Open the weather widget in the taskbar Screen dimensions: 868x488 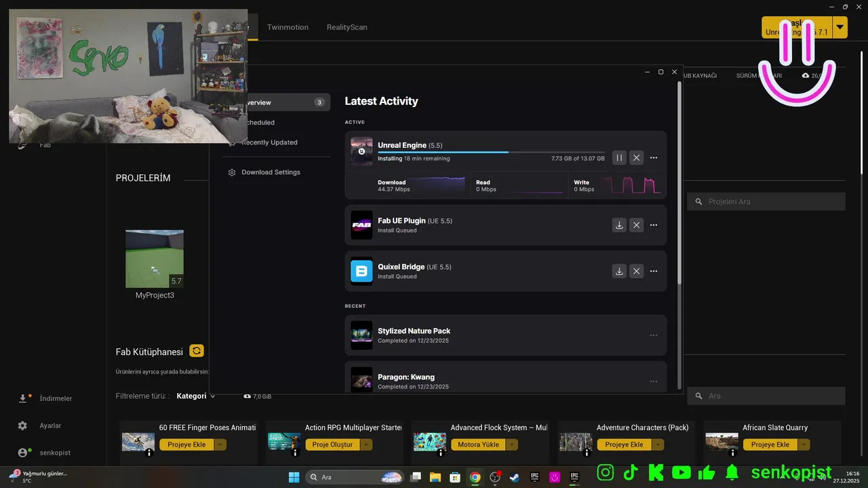click(x=39, y=476)
